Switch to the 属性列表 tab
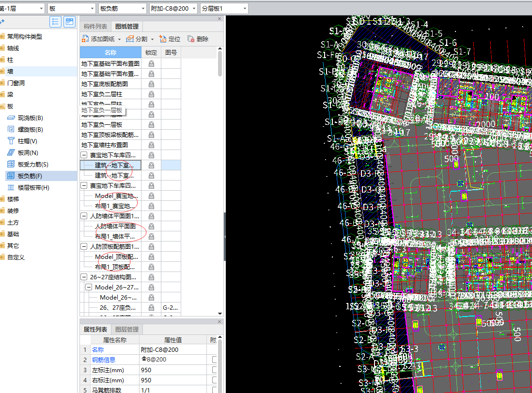Viewport: 532px width, 393px height. [x=95, y=329]
